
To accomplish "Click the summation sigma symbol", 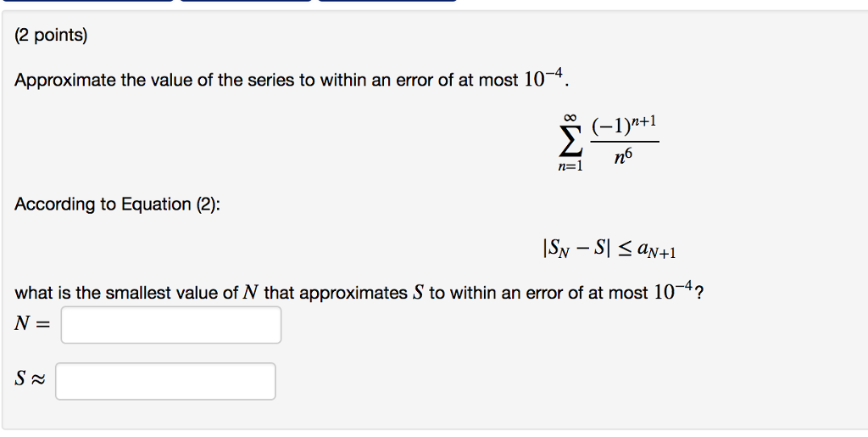I will point(570,142).
